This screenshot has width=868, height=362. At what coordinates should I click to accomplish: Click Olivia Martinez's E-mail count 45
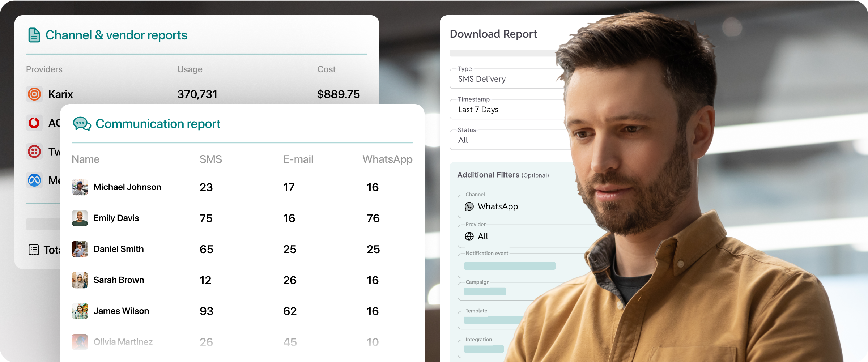[290, 342]
